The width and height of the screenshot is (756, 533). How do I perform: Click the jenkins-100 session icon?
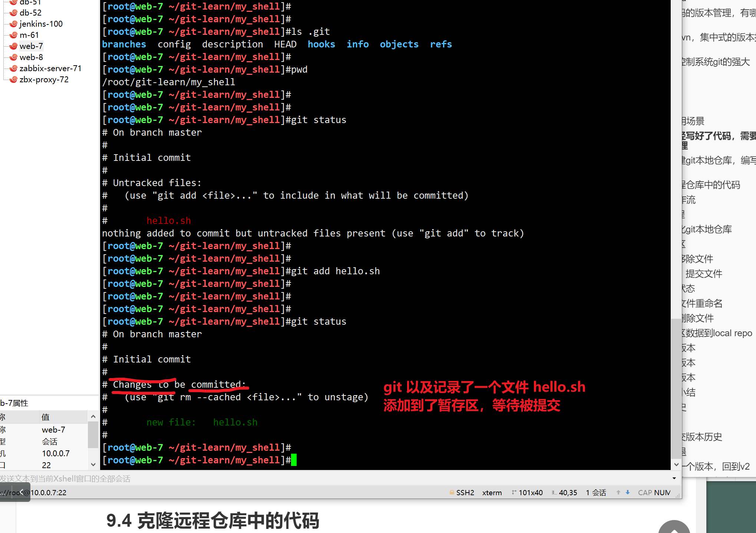13,24
